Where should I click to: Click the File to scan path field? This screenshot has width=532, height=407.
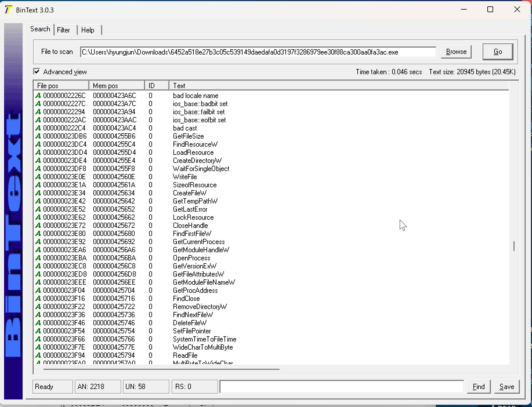258,52
